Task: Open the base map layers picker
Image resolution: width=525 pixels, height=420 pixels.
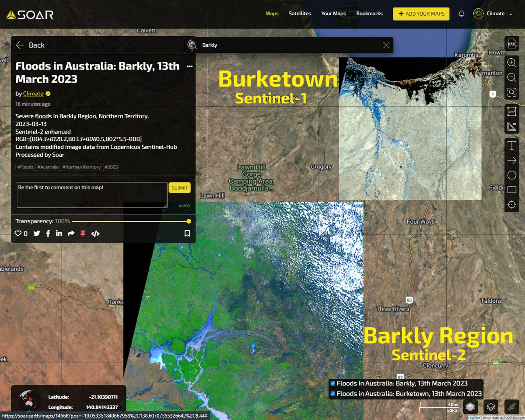Action: 490,406
